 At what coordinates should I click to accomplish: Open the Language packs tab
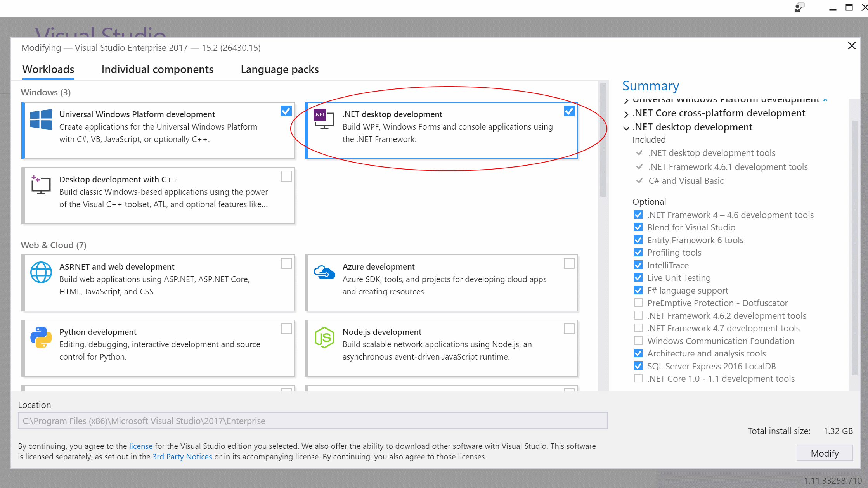point(280,69)
